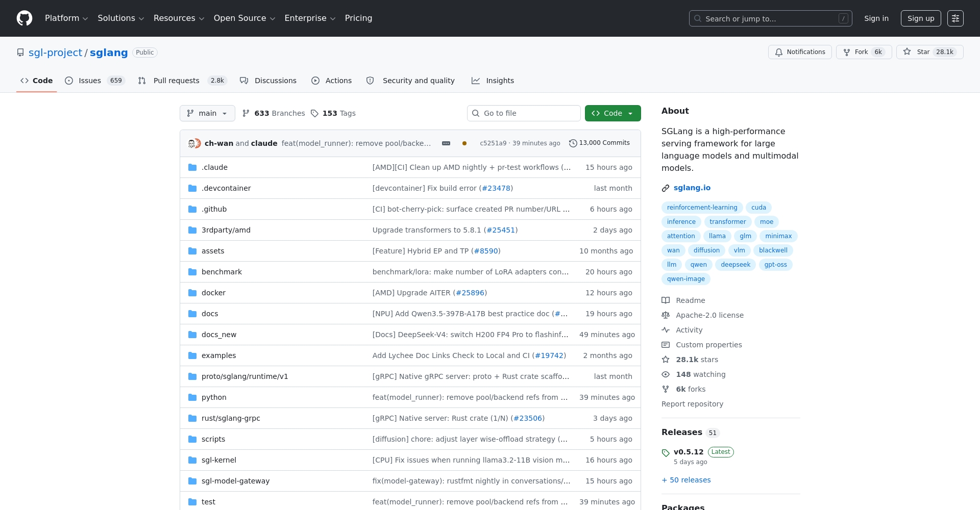The image size is (980, 510).
Task: Switch to the Pull requests tab
Action: coord(182,81)
